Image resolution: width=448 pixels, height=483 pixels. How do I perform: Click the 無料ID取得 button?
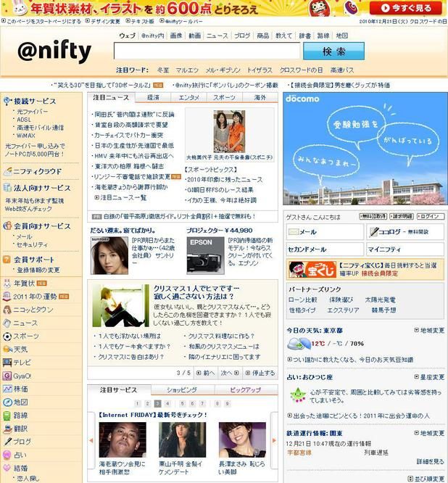pyautogui.click(x=373, y=216)
